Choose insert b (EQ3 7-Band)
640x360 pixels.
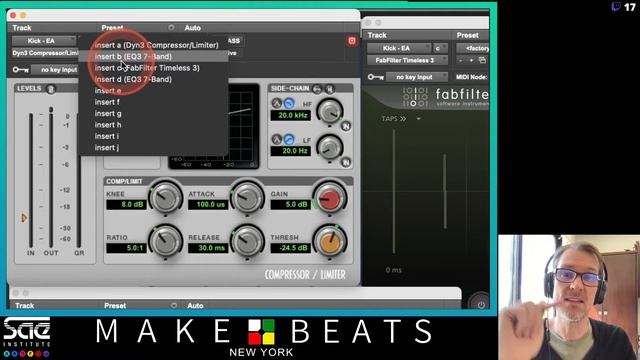tap(133, 56)
